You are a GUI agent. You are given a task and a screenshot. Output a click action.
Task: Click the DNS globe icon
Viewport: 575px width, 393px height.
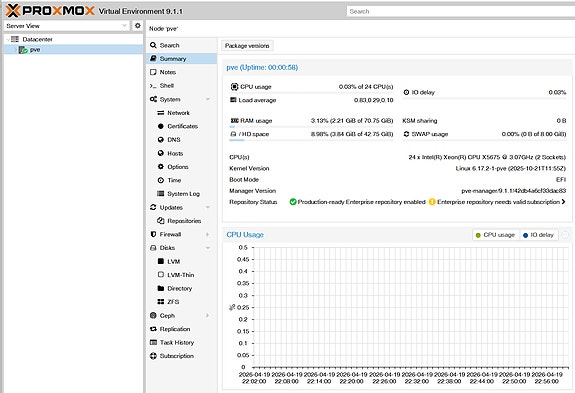[x=161, y=140]
